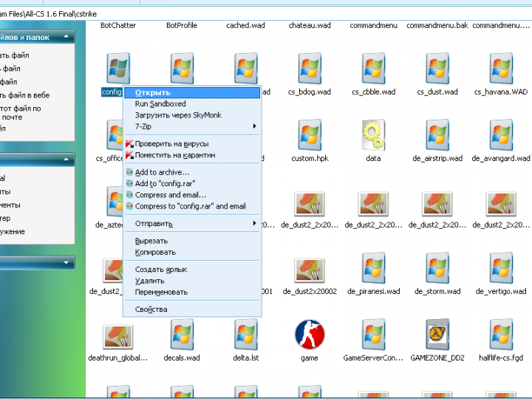Viewport: 532px width, 399px height.
Task: Choose Compress and email... entry
Action: pos(192,195)
